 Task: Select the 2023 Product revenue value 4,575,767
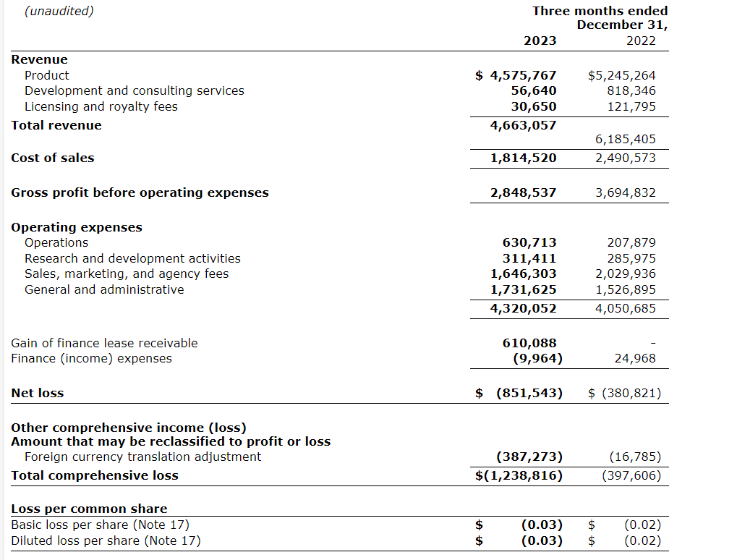(523, 75)
